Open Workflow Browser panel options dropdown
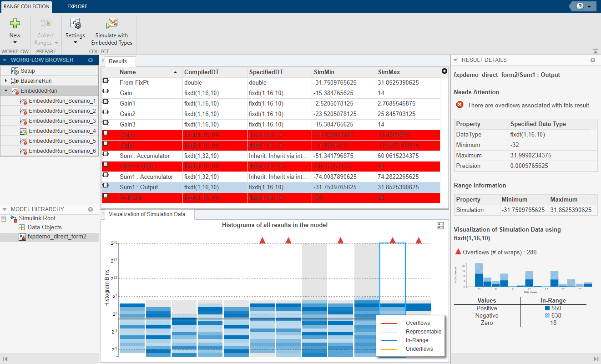 click(x=91, y=60)
